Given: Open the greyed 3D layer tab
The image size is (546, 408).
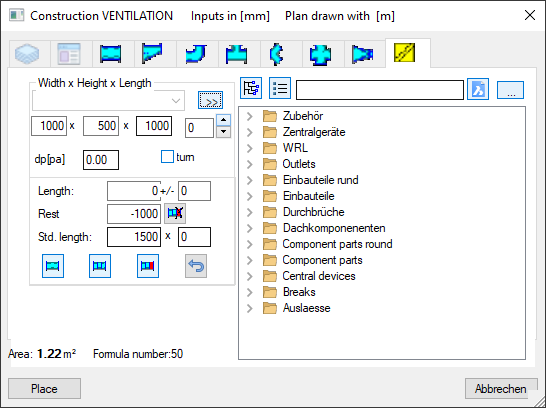Looking at the screenshot, I should coord(28,54).
